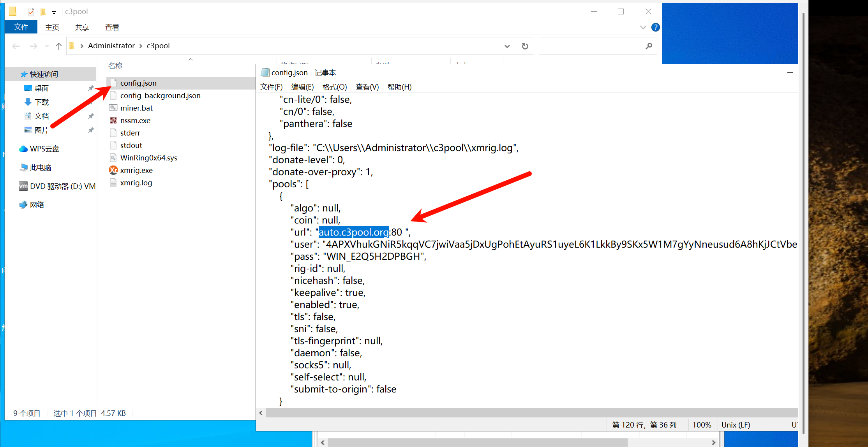Open the help question mark icon
868x447 pixels.
(x=655, y=27)
